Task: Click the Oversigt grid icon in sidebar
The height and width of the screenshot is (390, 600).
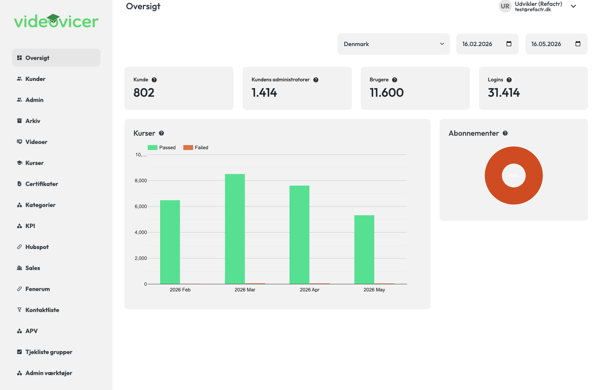Action: [19, 58]
